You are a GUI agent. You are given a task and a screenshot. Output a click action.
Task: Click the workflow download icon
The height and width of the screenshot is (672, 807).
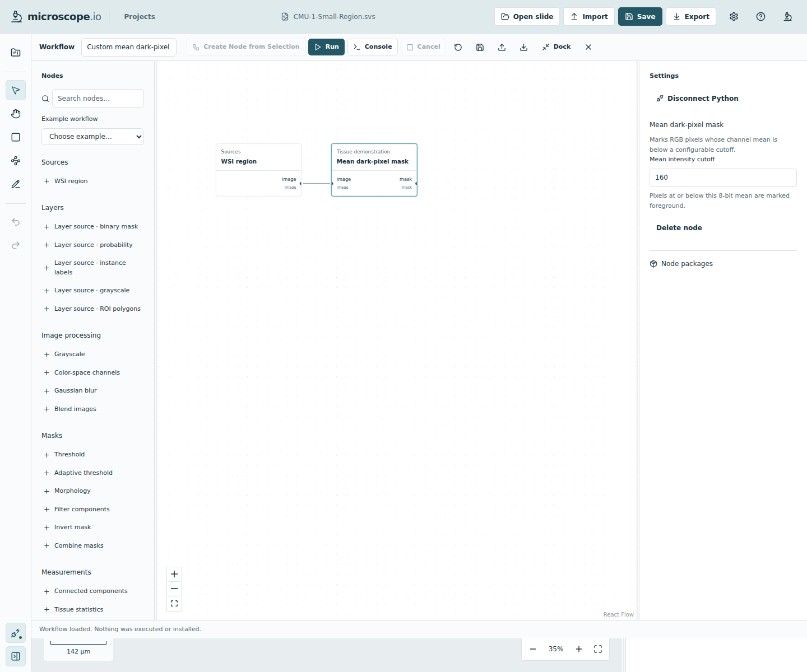[523, 47]
